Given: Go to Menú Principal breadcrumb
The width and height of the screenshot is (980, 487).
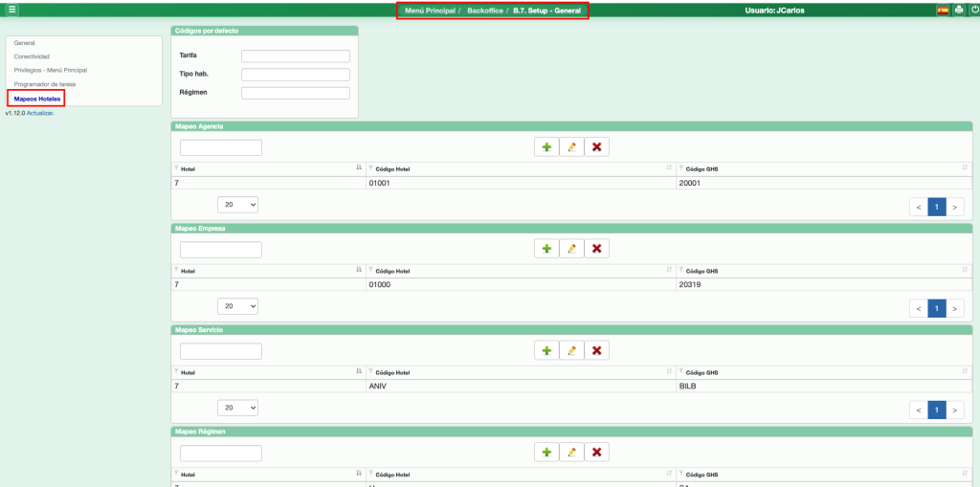Looking at the screenshot, I should (x=430, y=11).
